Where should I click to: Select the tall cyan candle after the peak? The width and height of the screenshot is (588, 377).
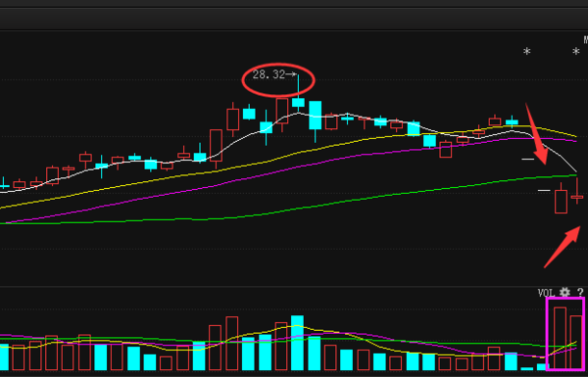(x=315, y=121)
